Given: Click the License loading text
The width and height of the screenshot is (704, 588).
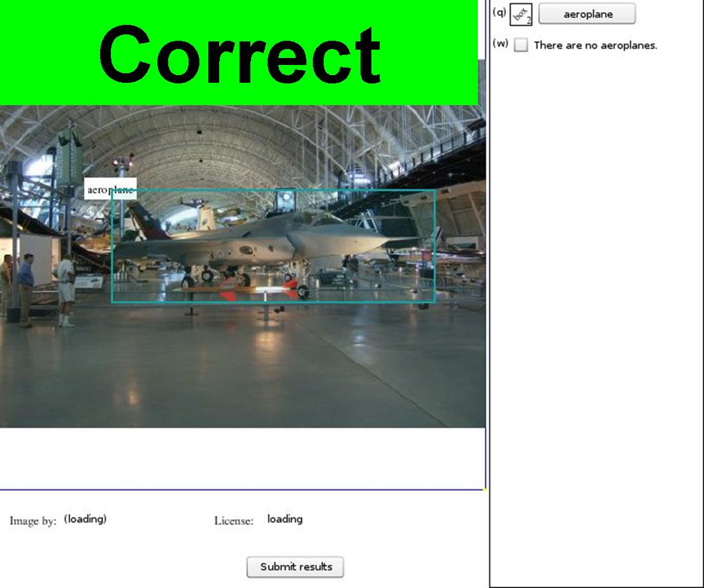Looking at the screenshot, I should pyautogui.click(x=285, y=519).
